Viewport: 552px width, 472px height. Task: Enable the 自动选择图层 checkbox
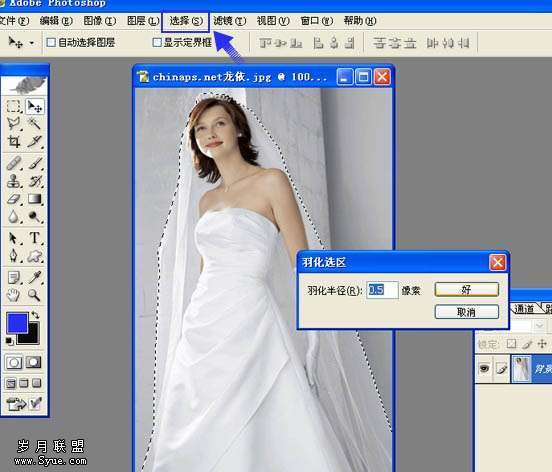pos(51,43)
